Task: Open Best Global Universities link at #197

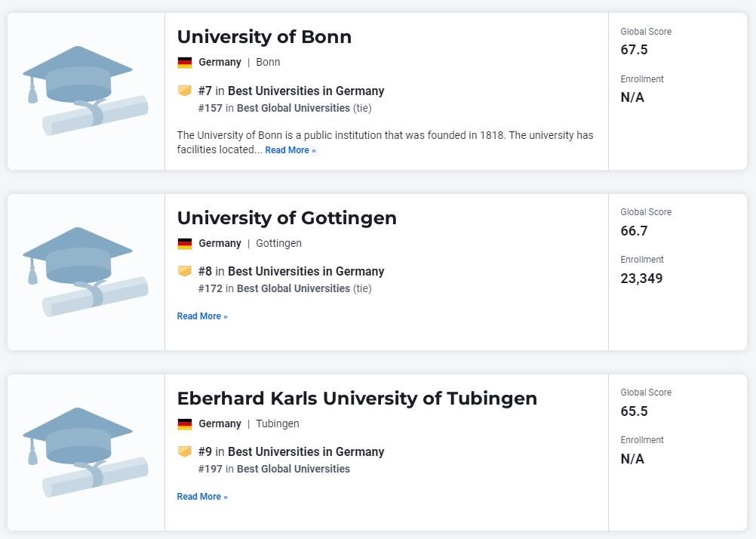Action: coord(293,469)
